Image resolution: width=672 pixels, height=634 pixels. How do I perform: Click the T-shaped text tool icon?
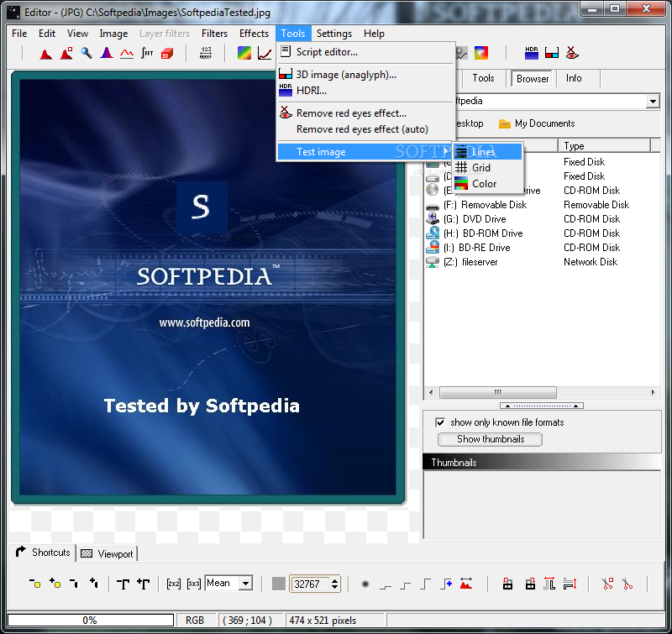(123, 584)
